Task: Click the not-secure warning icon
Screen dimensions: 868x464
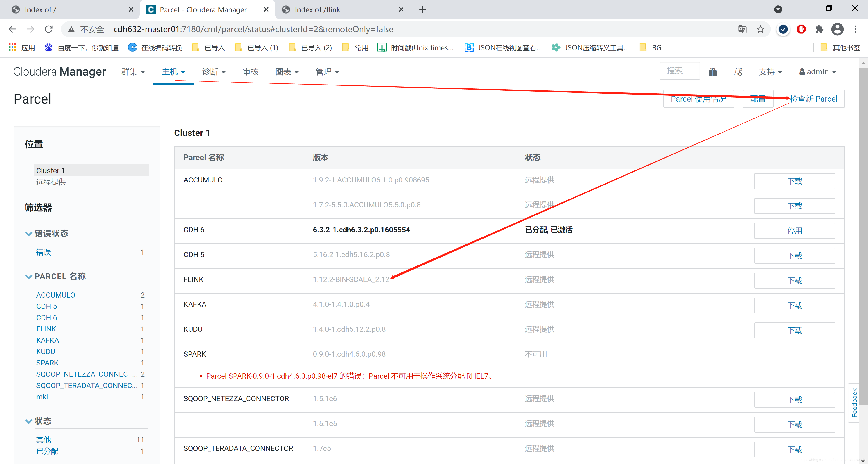Action: (x=71, y=30)
